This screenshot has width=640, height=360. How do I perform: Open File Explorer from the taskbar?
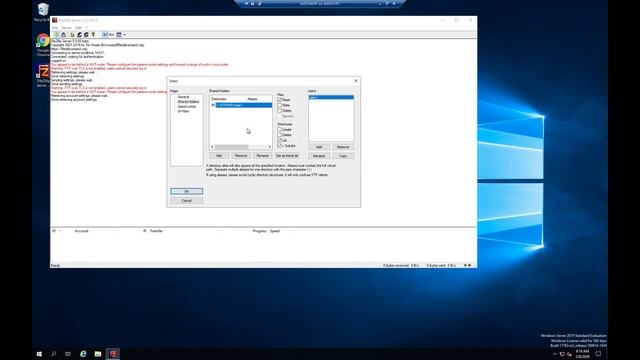click(x=98, y=354)
